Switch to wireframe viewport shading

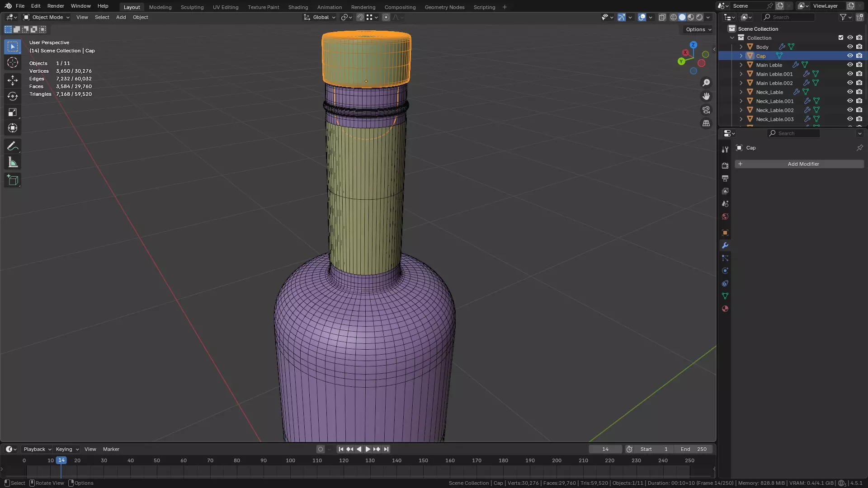tap(674, 17)
